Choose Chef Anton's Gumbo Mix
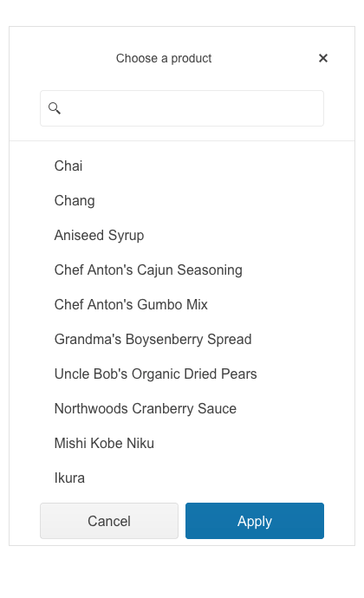The width and height of the screenshot is (364, 598). click(x=182, y=305)
